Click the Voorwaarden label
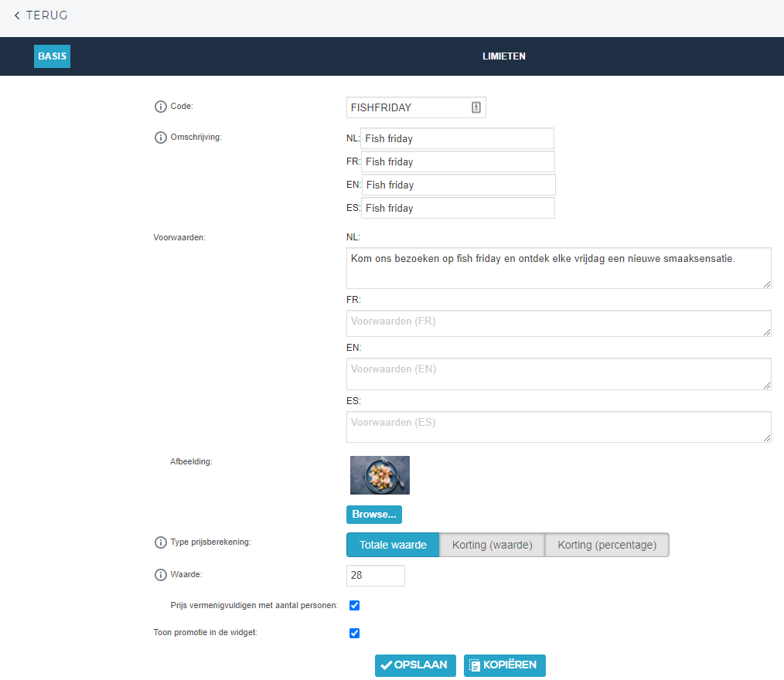Image resolution: width=784 pixels, height=680 pixels. click(x=179, y=237)
